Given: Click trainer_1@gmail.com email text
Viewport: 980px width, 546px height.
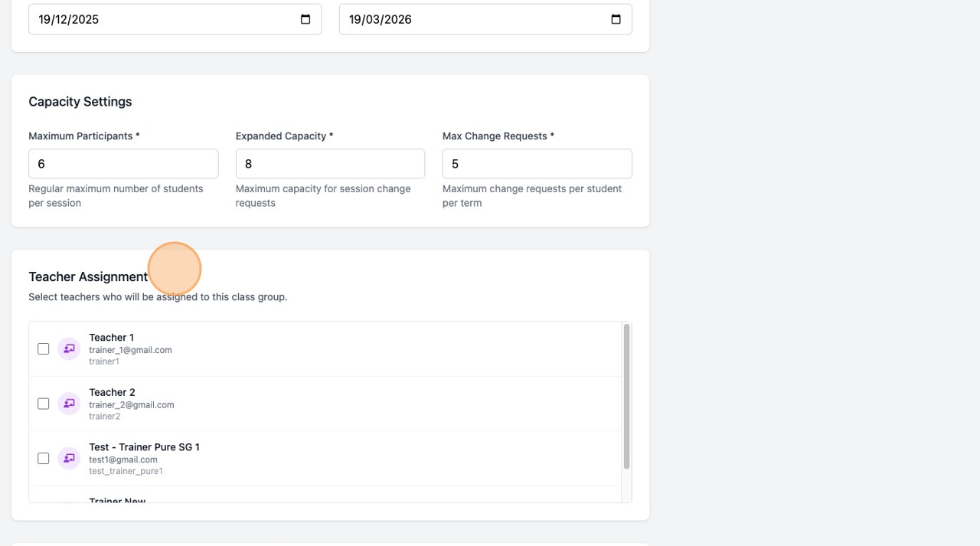Looking at the screenshot, I should tap(130, 350).
